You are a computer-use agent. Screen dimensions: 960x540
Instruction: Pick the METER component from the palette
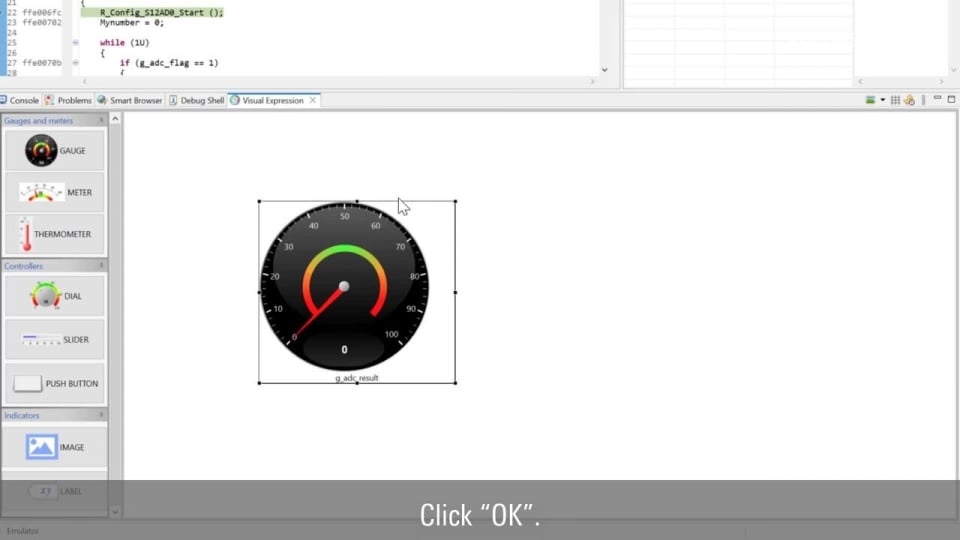(x=54, y=192)
